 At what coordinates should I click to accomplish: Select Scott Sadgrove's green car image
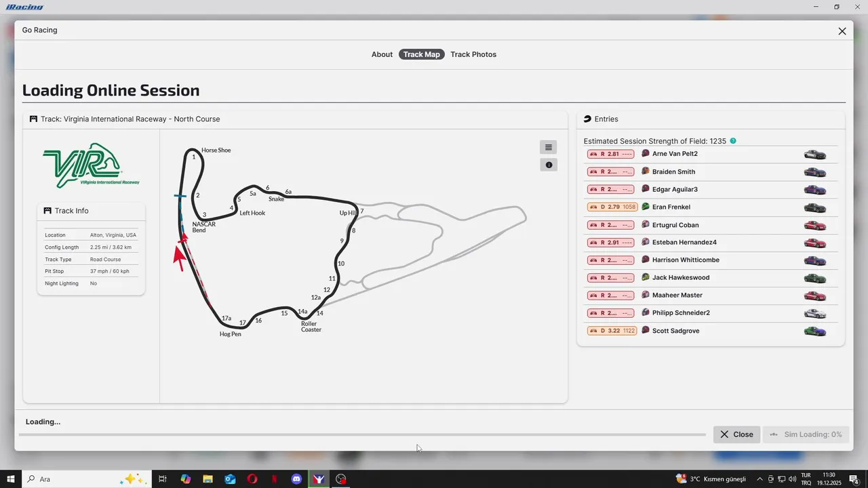click(815, 331)
